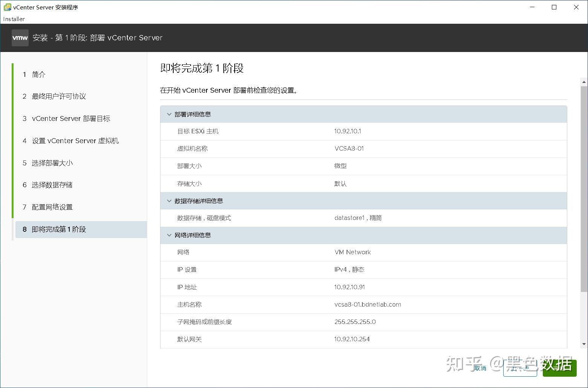Click the 取消 cancel link
This screenshot has height=388, width=588.
point(480,368)
